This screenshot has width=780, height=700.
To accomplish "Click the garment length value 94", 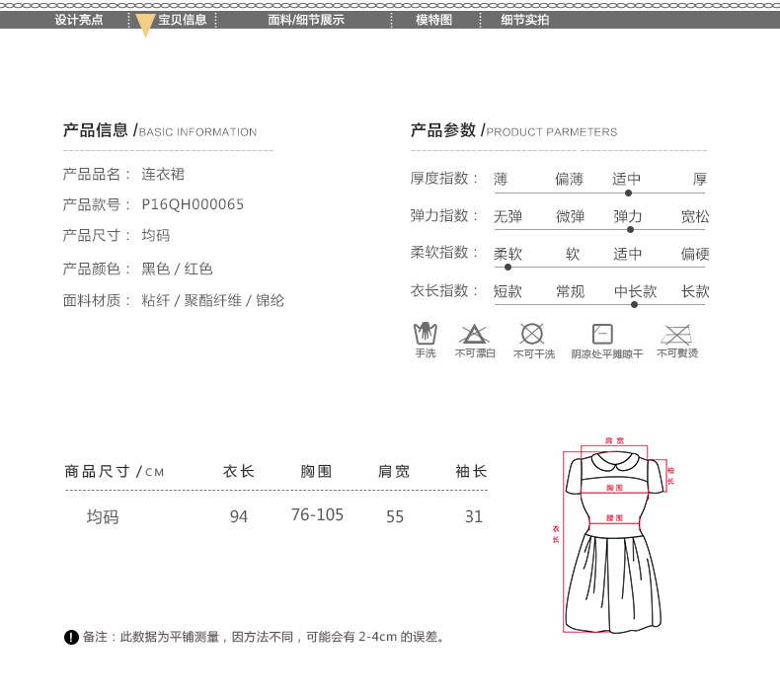I will (239, 516).
